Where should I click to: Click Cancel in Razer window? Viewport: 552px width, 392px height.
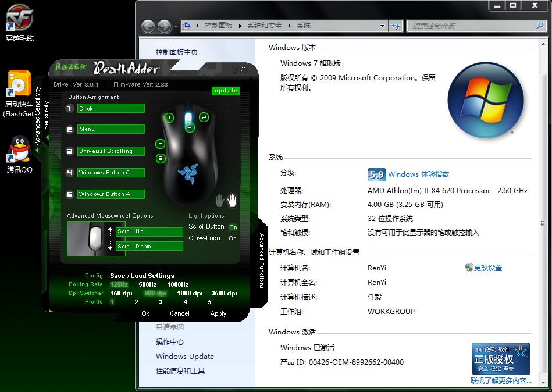coord(180,313)
